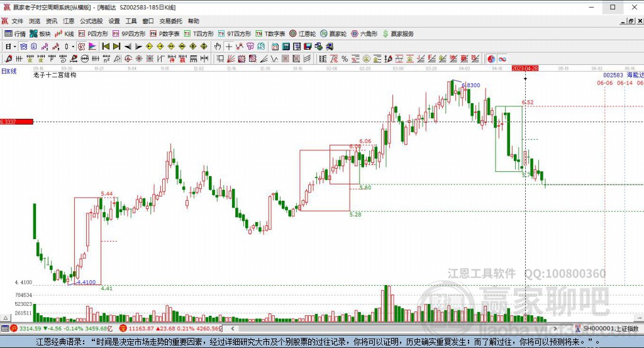Click first yellow diamond arrow icon
This screenshot has width=644, height=348.
pos(150,47)
